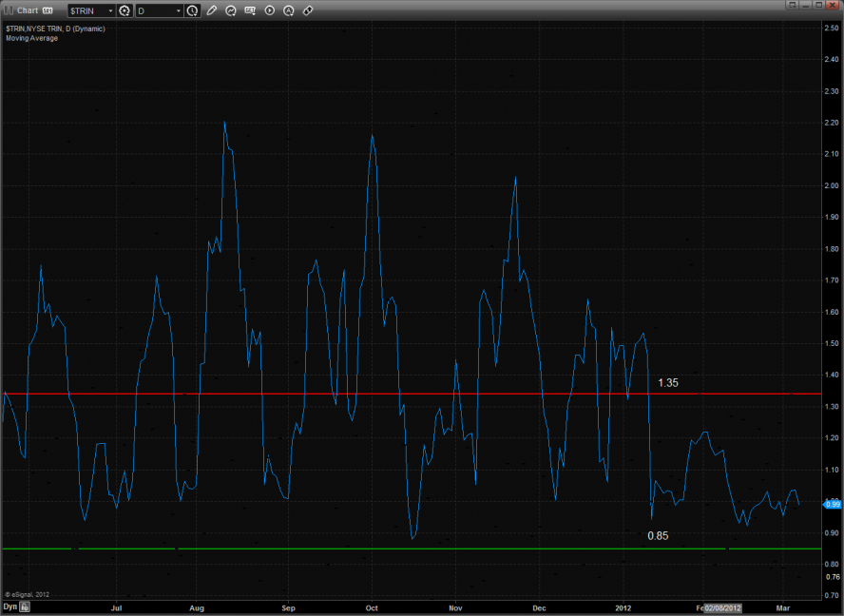Click the circled A alerts icon

289,10
